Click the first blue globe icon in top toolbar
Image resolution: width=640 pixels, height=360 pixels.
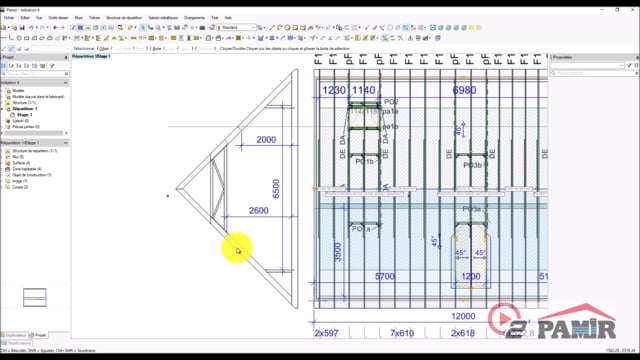point(441,27)
